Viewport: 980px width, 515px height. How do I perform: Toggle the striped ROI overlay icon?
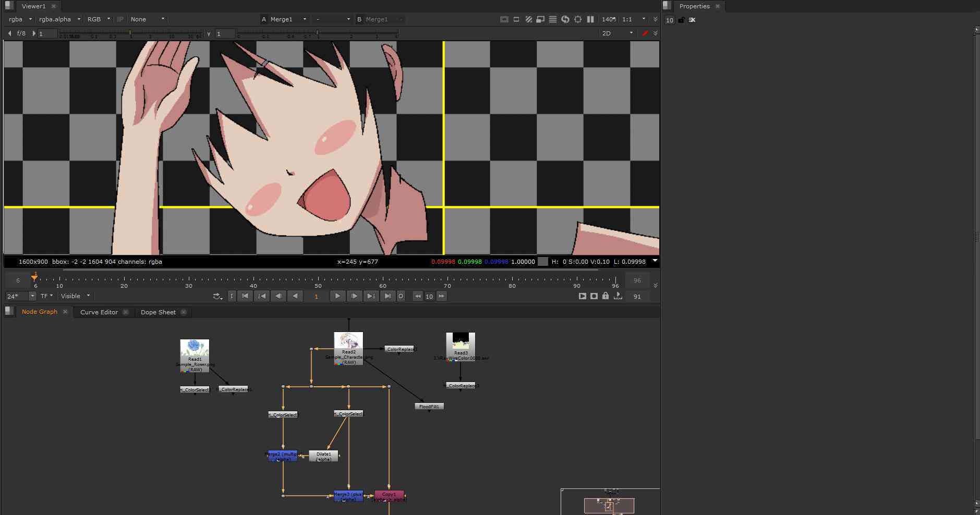pyautogui.click(x=528, y=19)
